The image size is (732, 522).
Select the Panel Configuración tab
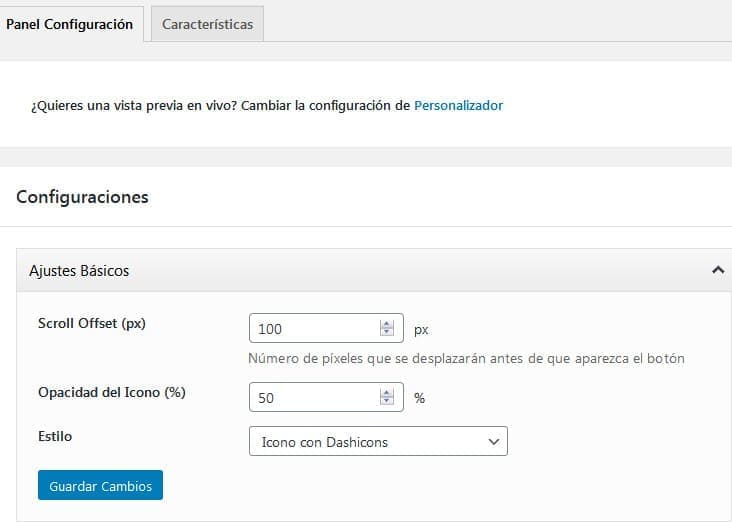(x=70, y=24)
